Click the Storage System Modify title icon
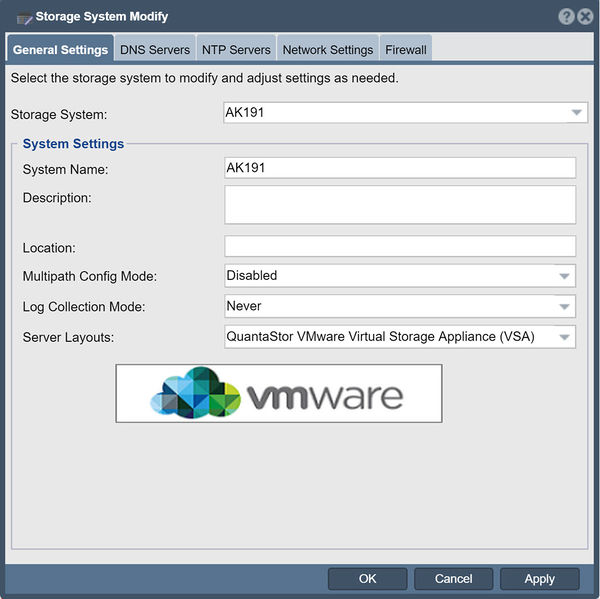600x599 pixels. tap(24, 18)
